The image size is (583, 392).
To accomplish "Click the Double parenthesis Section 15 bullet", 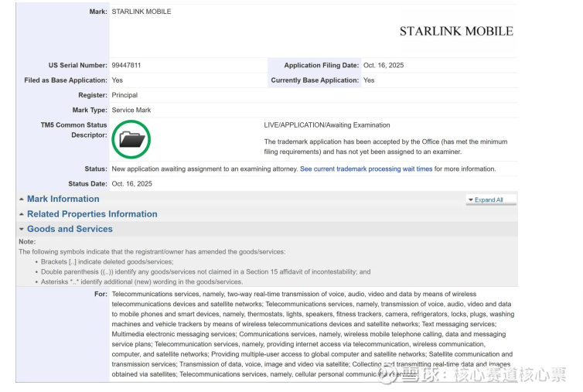I will point(206,272).
